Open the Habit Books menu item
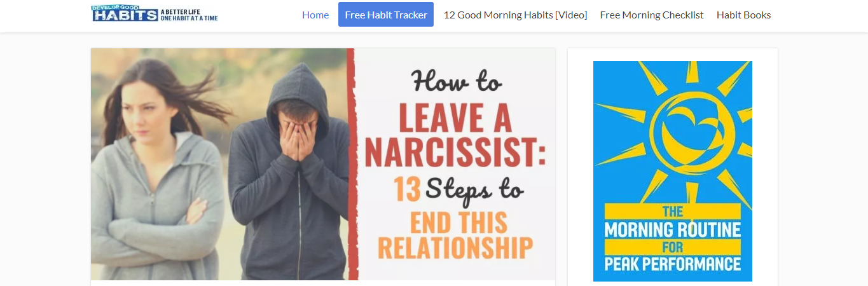 (743, 15)
